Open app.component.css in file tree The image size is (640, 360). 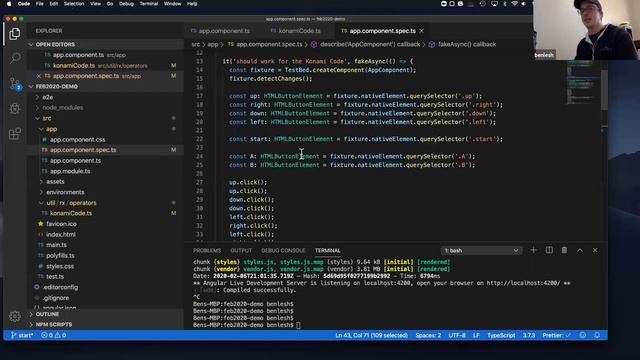pos(78,140)
